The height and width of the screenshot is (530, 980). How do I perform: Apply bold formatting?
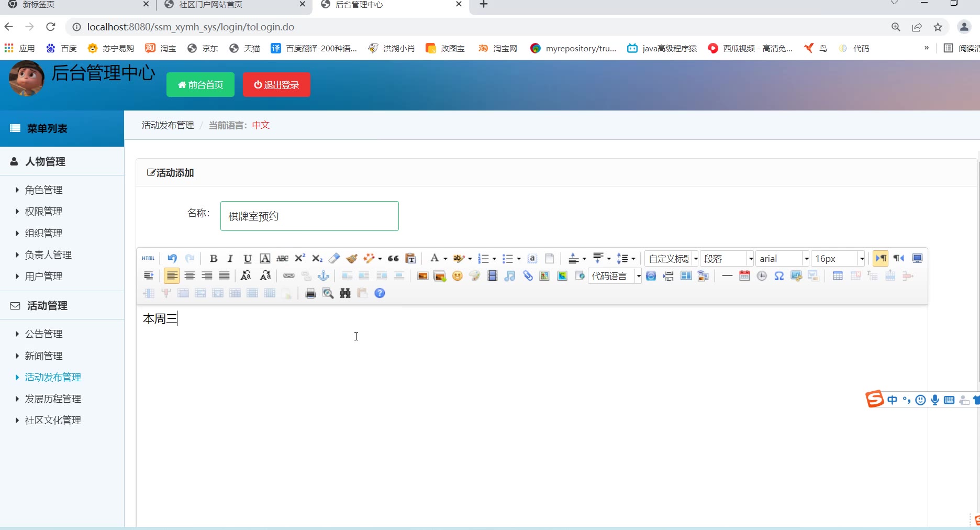[x=213, y=258]
